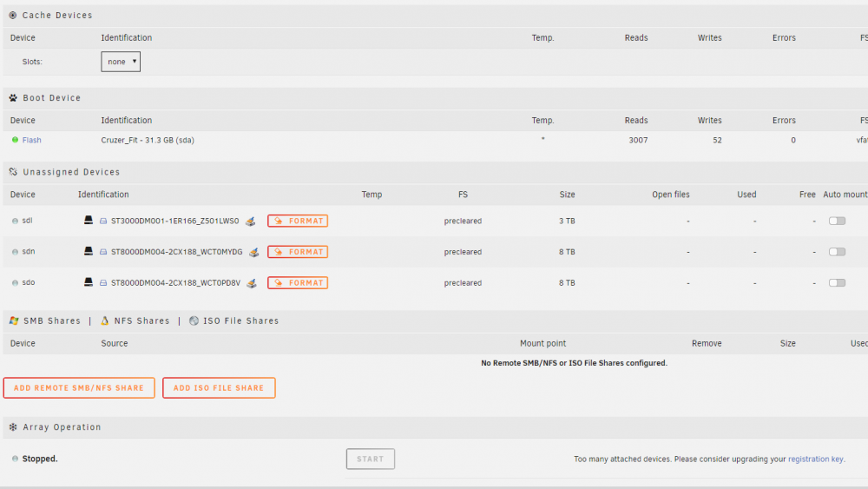868x489 pixels.
Task: Click Cruzer_Fit - 31.3 GB (sda) text
Action: [148, 140]
